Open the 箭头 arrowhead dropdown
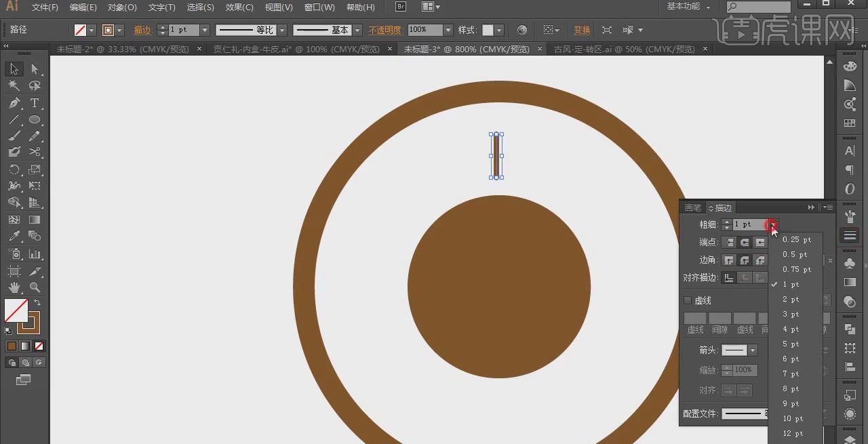868x444 pixels. tap(752, 350)
